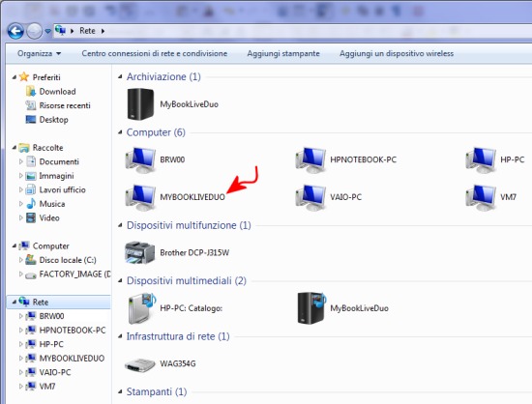Click the Forward navigation arrow

34,31
